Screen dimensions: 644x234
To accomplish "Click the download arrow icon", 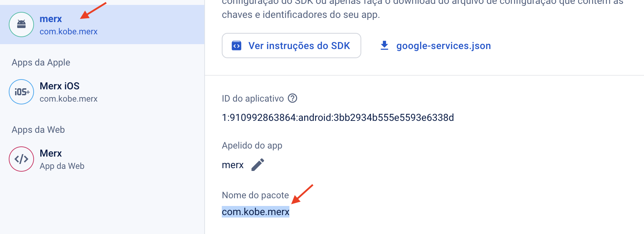I will 384,46.
